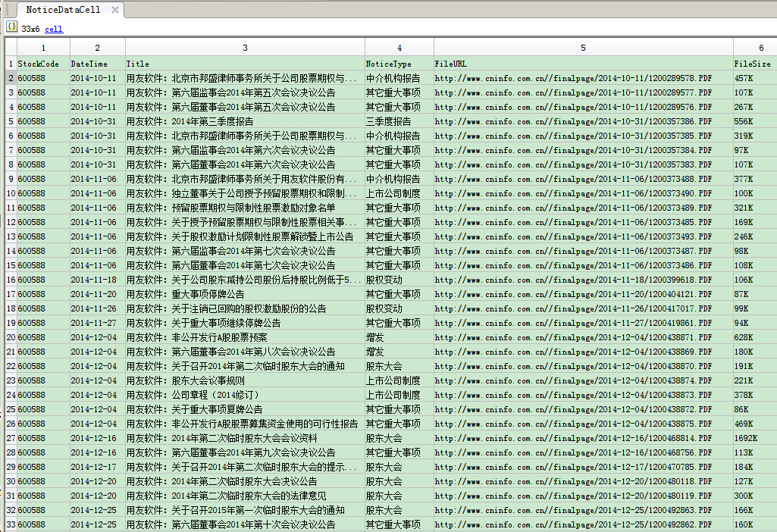Select column header 1
Image resolution: width=777 pixels, height=532 pixels.
pyautogui.click(x=44, y=48)
